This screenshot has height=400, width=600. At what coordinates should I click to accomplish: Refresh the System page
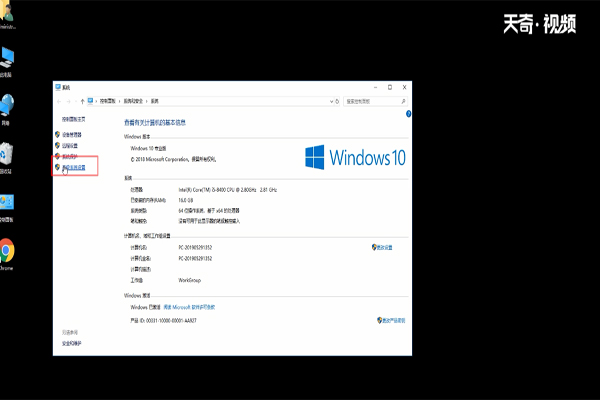(337, 101)
